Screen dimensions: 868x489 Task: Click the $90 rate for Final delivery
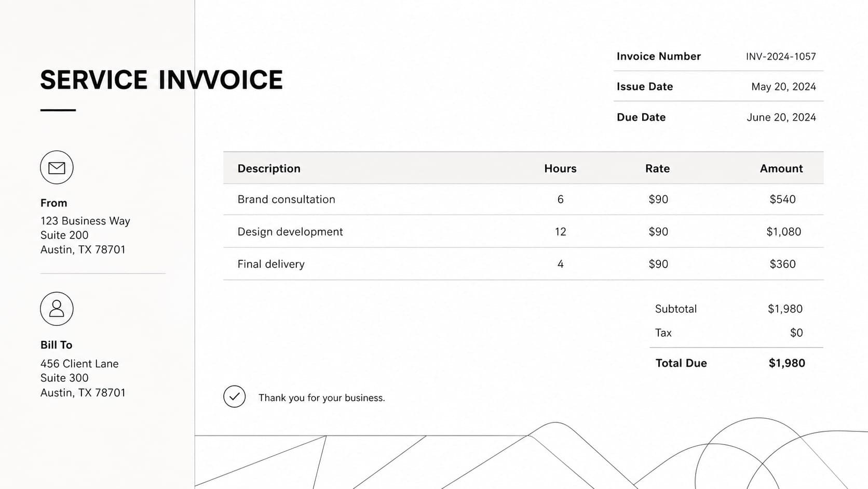point(658,264)
